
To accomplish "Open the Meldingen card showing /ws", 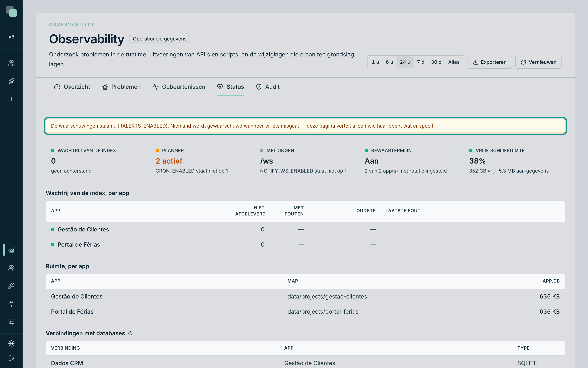I will 305,161.
